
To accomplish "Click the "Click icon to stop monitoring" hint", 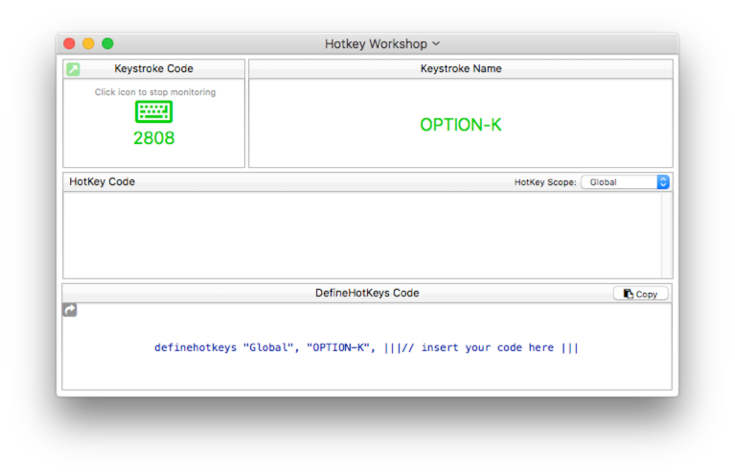I will pyautogui.click(x=155, y=92).
